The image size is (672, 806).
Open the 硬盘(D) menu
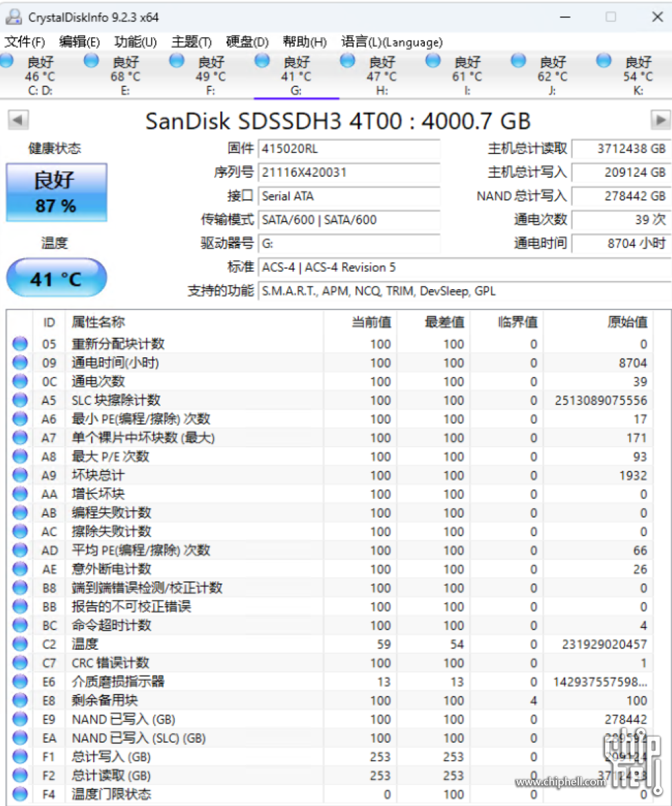pyautogui.click(x=247, y=41)
